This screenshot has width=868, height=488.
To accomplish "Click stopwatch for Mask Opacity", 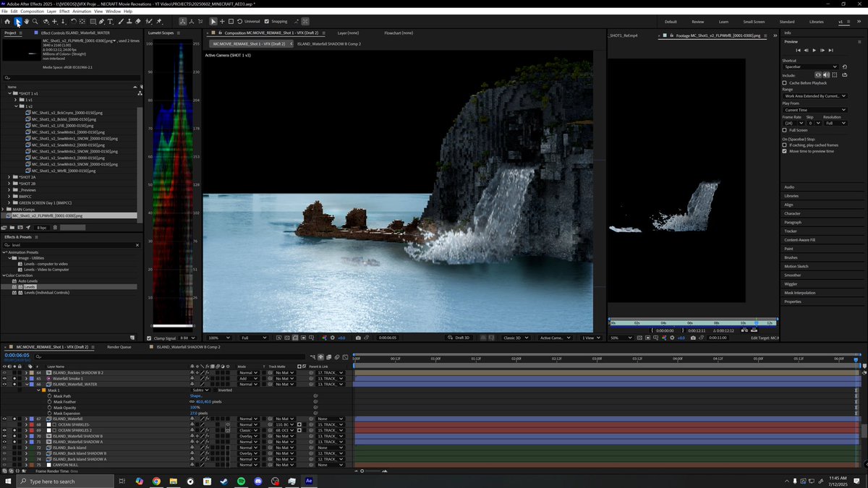I will click(49, 408).
